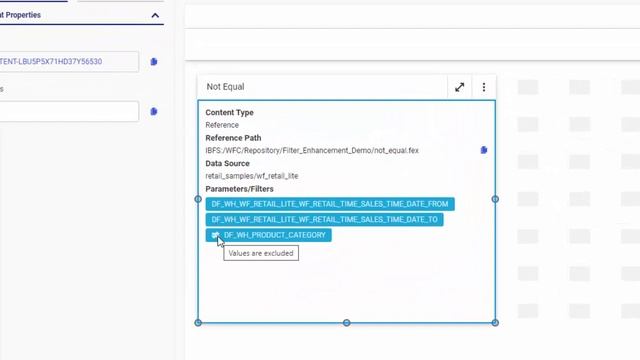Click the Content Type label

[x=229, y=112]
